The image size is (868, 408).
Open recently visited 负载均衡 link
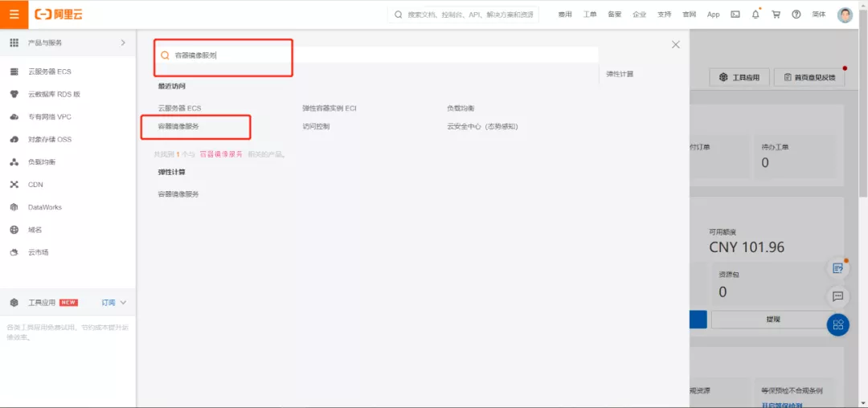(x=461, y=108)
